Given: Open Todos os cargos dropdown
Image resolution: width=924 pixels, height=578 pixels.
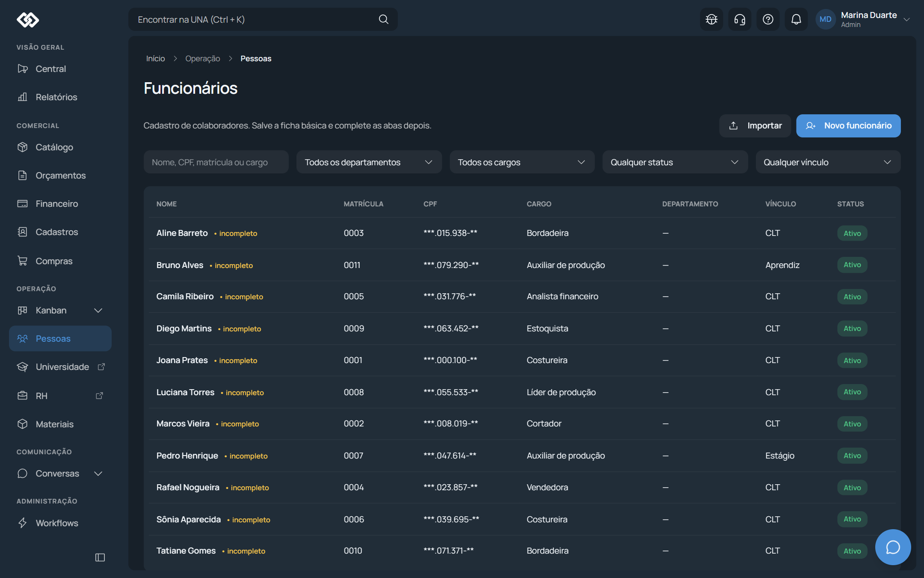Looking at the screenshot, I should pyautogui.click(x=522, y=162).
